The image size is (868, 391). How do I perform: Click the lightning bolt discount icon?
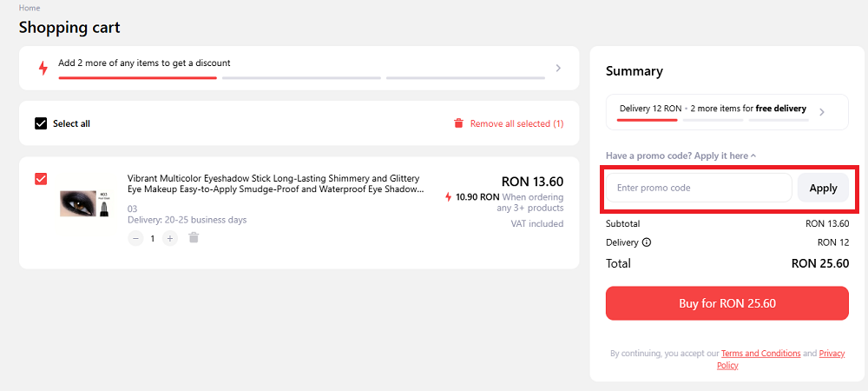click(43, 68)
